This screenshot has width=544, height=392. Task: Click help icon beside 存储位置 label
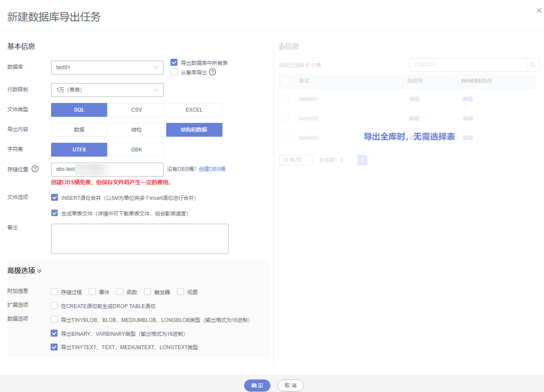(35, 169)
